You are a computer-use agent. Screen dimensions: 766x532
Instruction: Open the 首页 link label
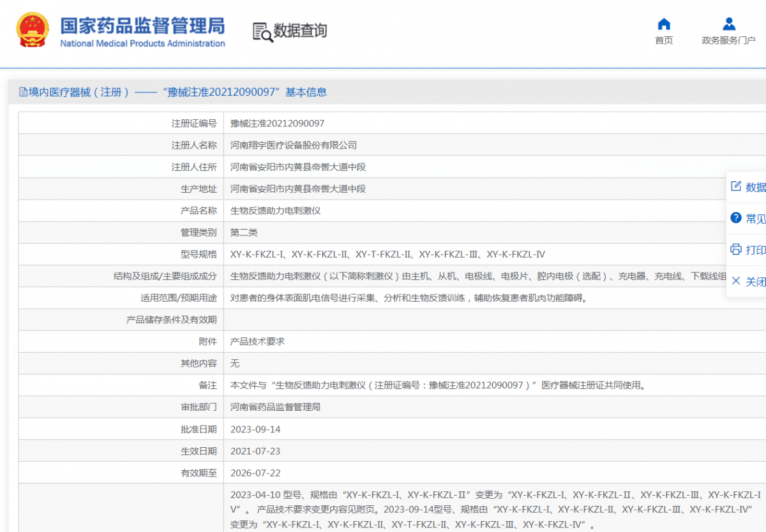coord(664,40)
